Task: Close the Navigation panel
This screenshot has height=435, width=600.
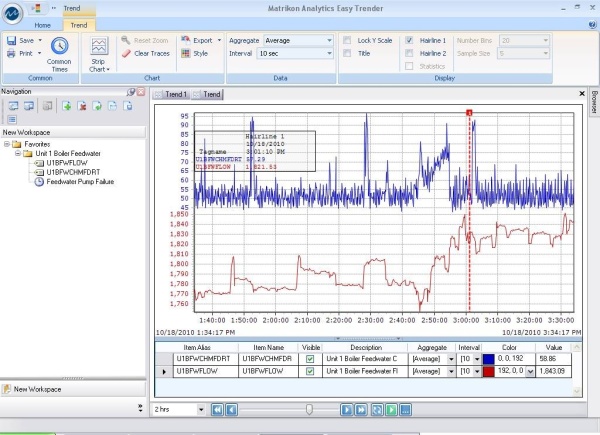Action: [x=141, y=92]
